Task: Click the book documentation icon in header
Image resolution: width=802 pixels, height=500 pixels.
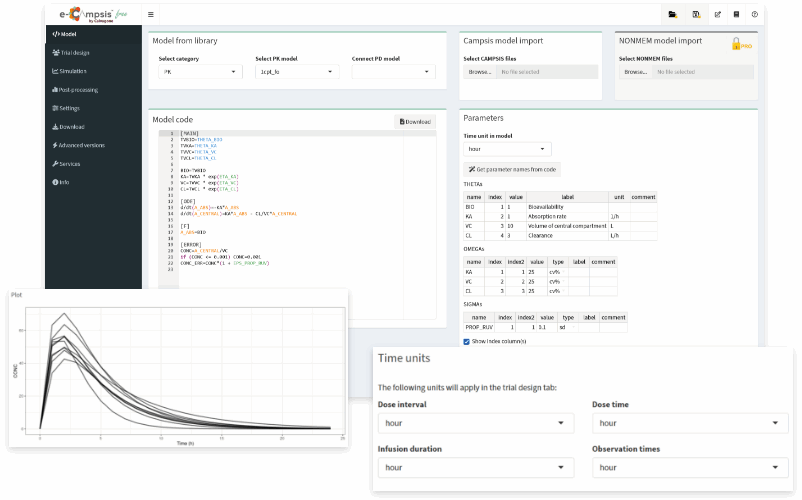Action: [736, 15]
